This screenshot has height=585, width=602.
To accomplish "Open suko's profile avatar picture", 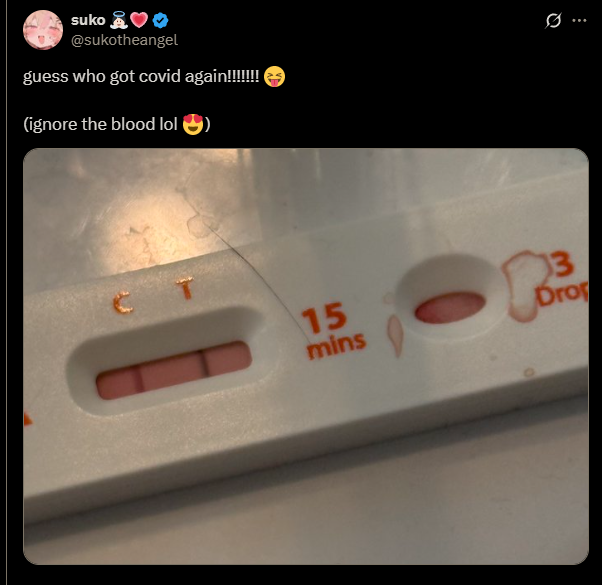I will coord(43,30).
